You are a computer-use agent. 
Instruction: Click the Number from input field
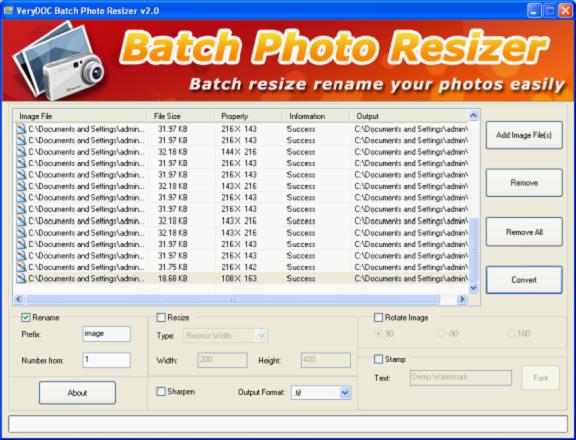point(107,360)
